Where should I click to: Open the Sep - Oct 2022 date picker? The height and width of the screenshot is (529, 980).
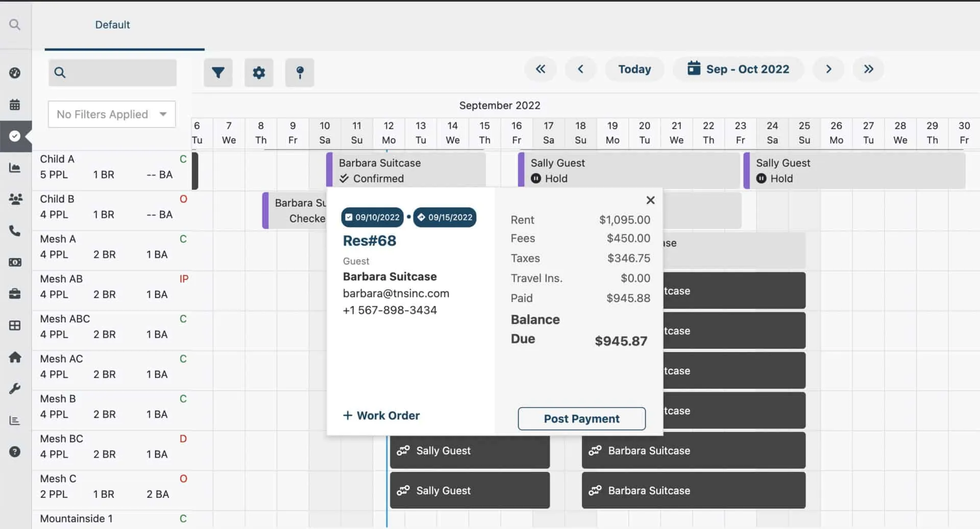point(738,69)
